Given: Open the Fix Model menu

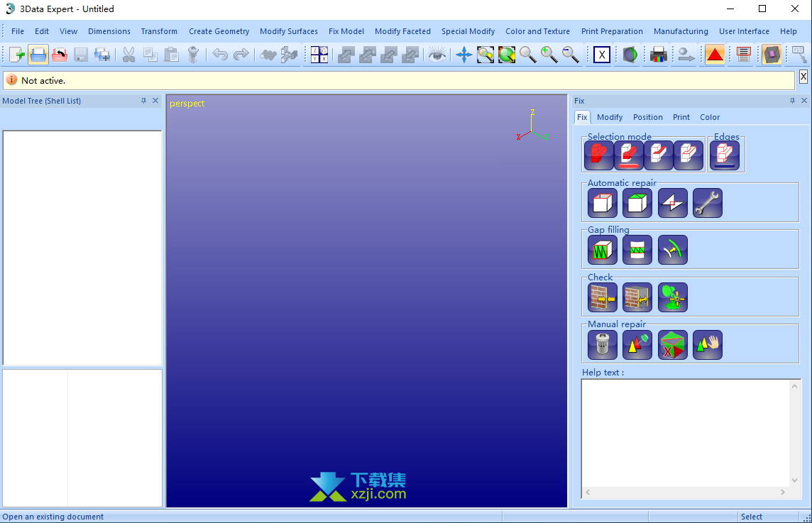Looking at the screenshot, I should [346, 31].
